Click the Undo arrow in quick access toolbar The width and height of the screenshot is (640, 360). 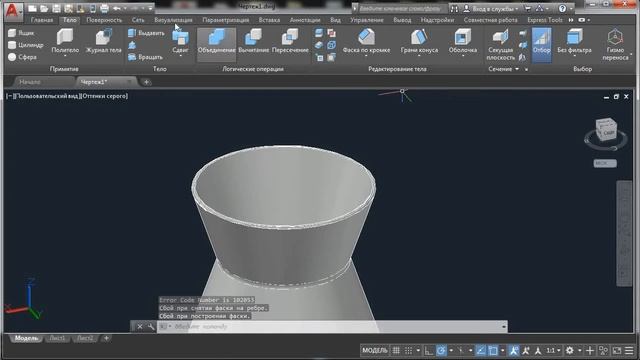pos(117,8)
